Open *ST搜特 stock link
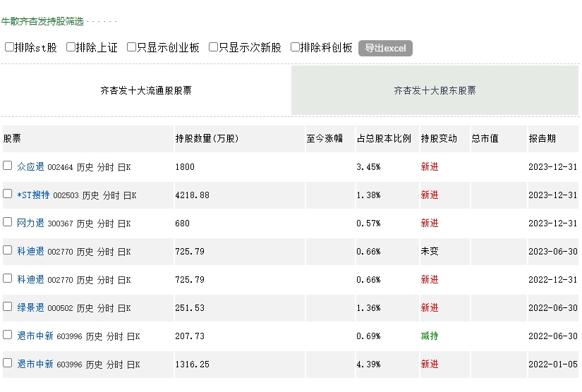This screenshot has width=582, height=392. coord(33,195)
